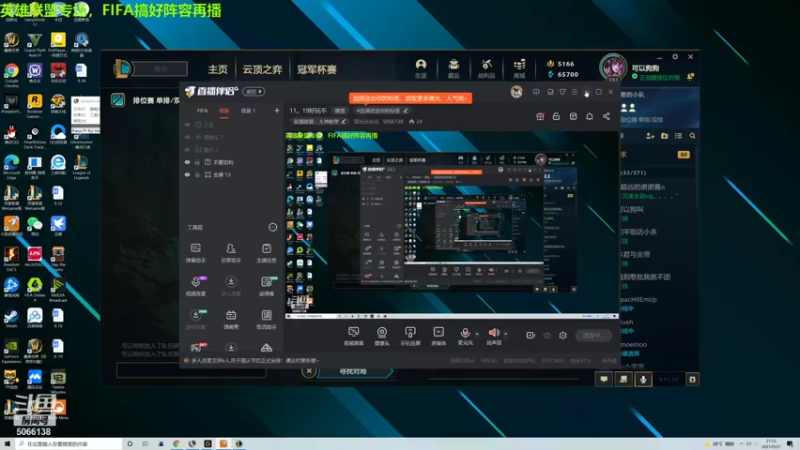800x450 pixels.
Task: Toggle visibility of 全屏 13 layer
Action: [x=187, y=174]
